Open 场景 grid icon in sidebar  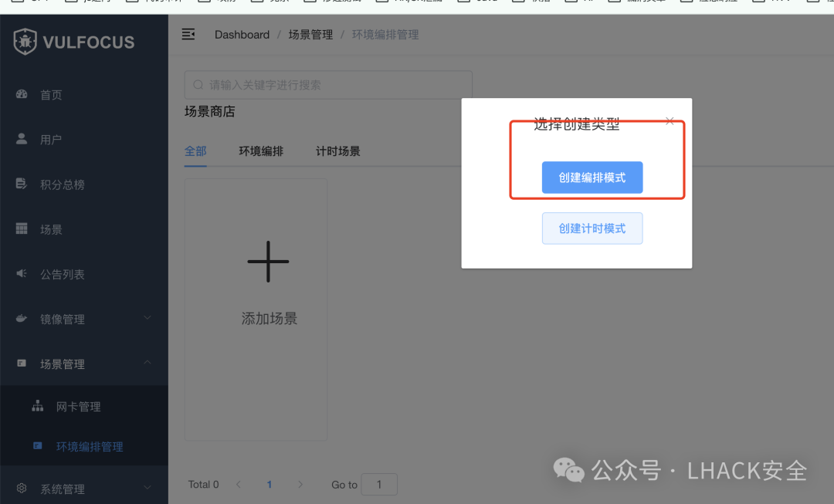click(x=22, y=228)
